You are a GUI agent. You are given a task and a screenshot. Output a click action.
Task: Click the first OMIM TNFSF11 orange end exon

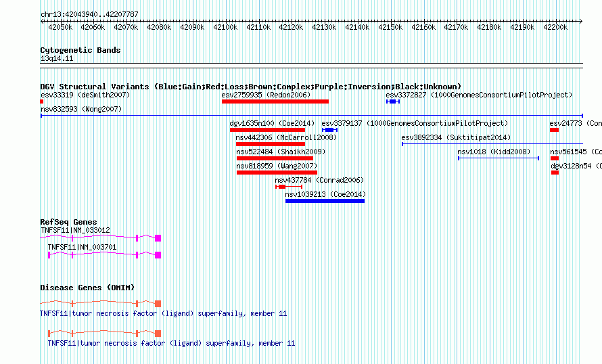(158, 304)
